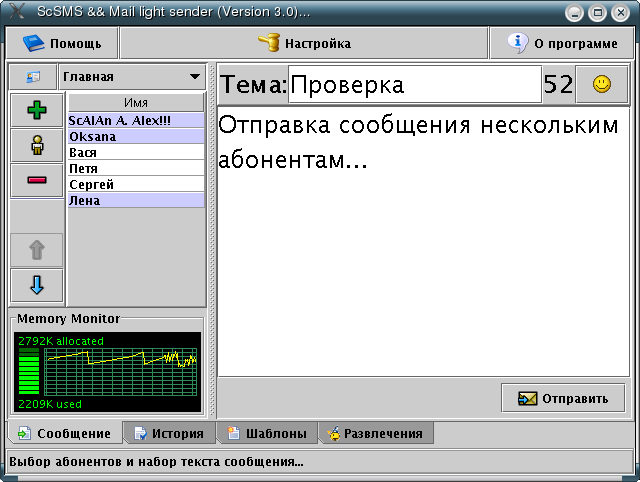Open Настройка settings
The height and width of the screenshot is (482, 640).
[304, 43]
